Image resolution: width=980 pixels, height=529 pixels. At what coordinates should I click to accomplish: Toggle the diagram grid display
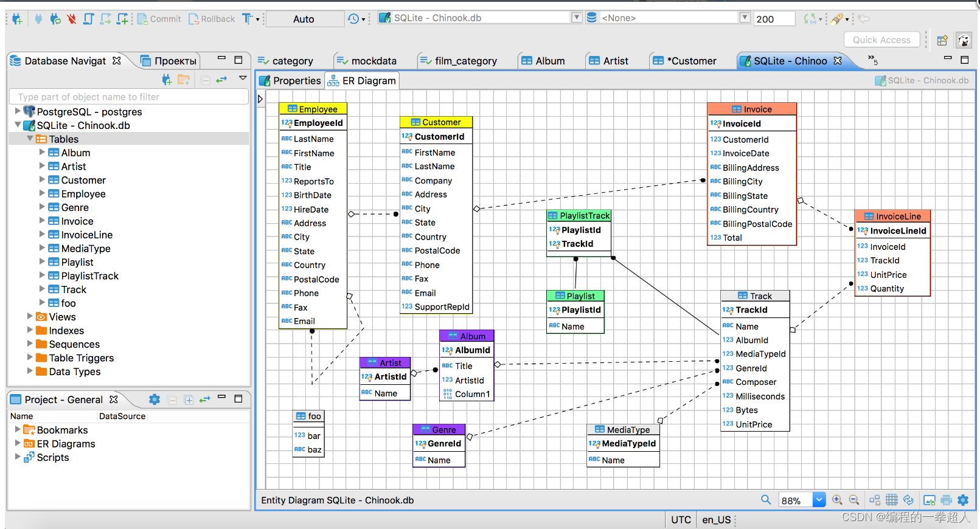[891, 500]
